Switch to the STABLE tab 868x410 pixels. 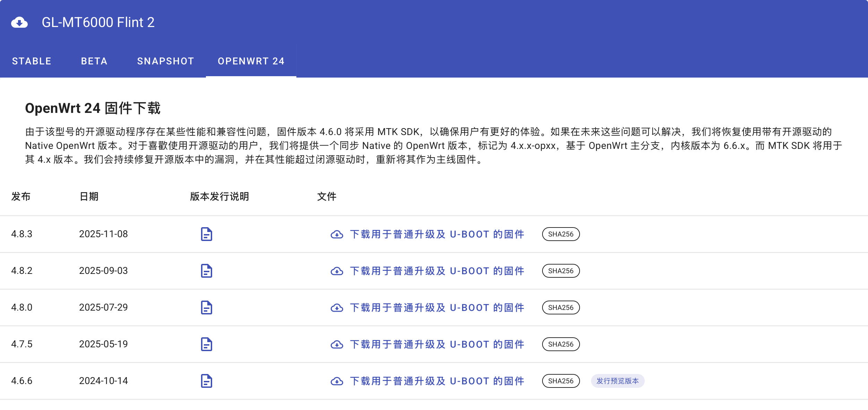click(32, 61)
